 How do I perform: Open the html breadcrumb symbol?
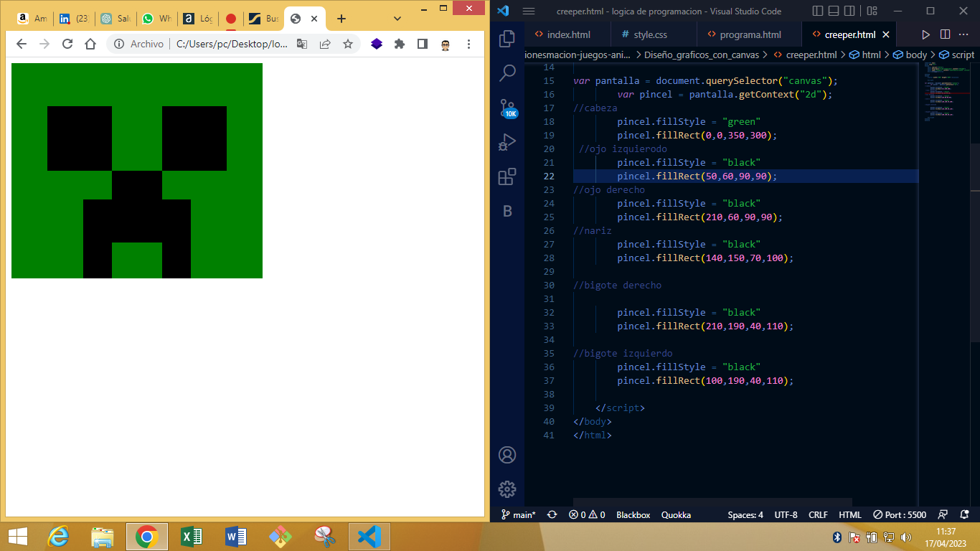coord(864,55)
